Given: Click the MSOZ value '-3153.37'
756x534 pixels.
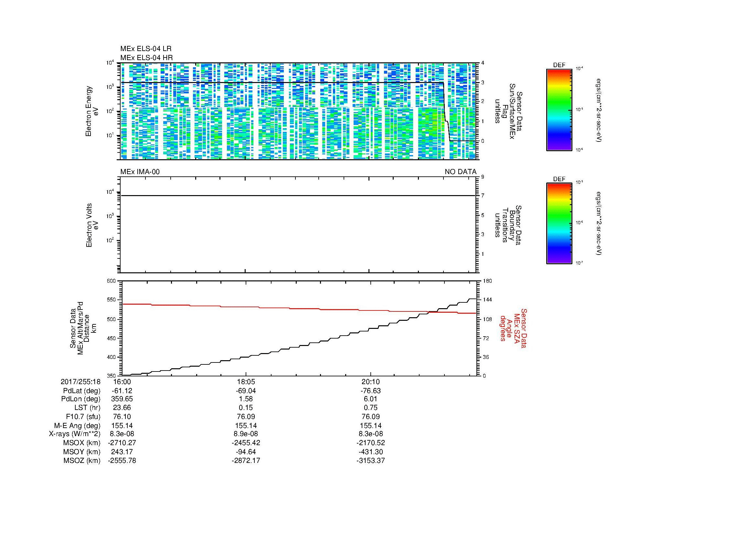Looking at the screenshot, I should [x=370, y=461].
